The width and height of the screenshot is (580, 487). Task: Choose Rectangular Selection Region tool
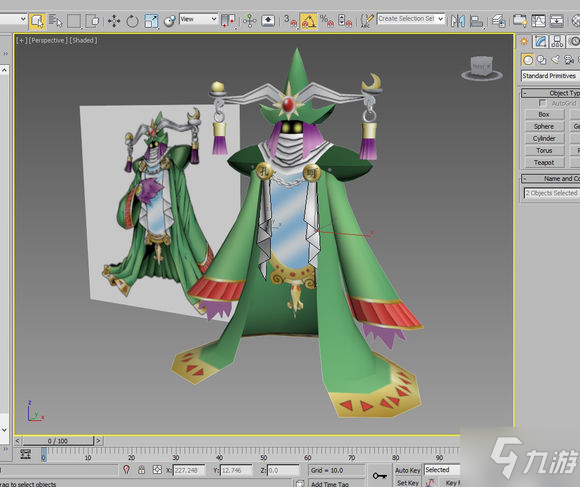click(x=74, y=21)
